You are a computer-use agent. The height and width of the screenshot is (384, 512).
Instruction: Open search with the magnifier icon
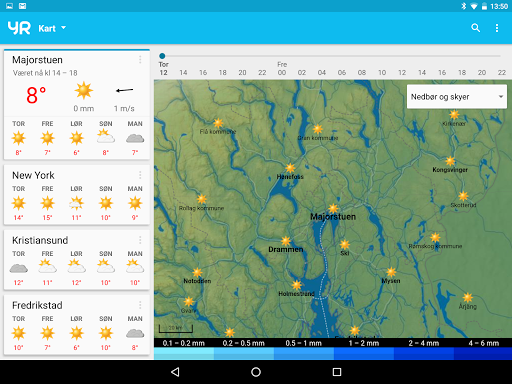point(476,28)
